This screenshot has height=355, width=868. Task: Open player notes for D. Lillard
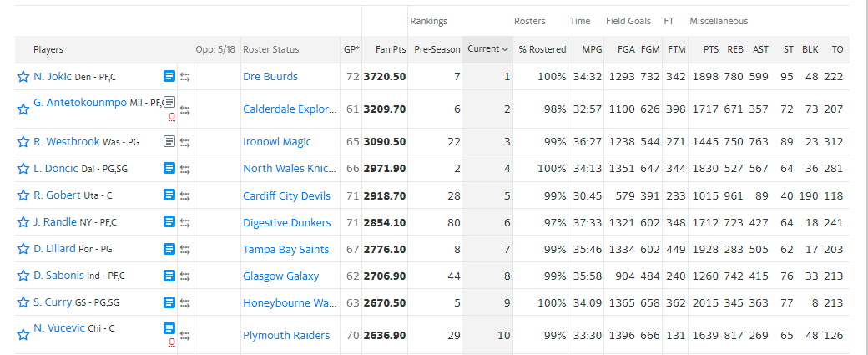coord(169,249)
